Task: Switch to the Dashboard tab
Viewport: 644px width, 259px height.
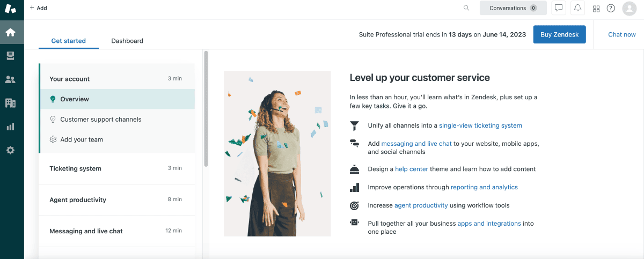Action: click(x=127, y=41)
